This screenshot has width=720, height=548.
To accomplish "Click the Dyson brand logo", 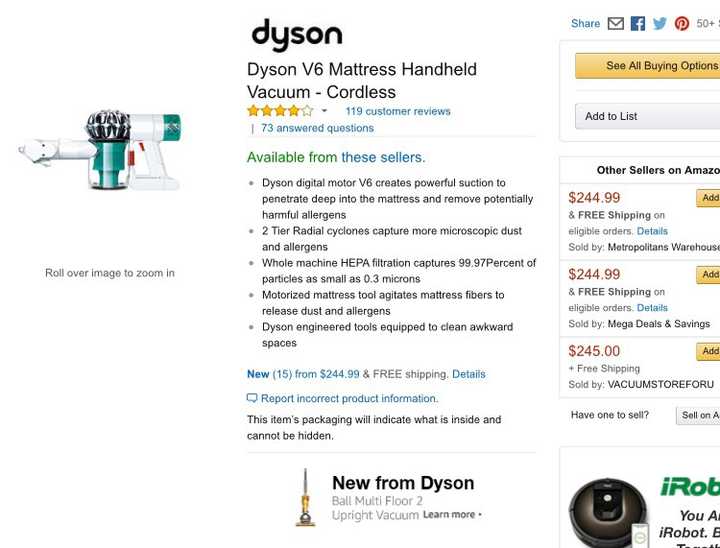I will pyautogui.click(x=297, y=35).
